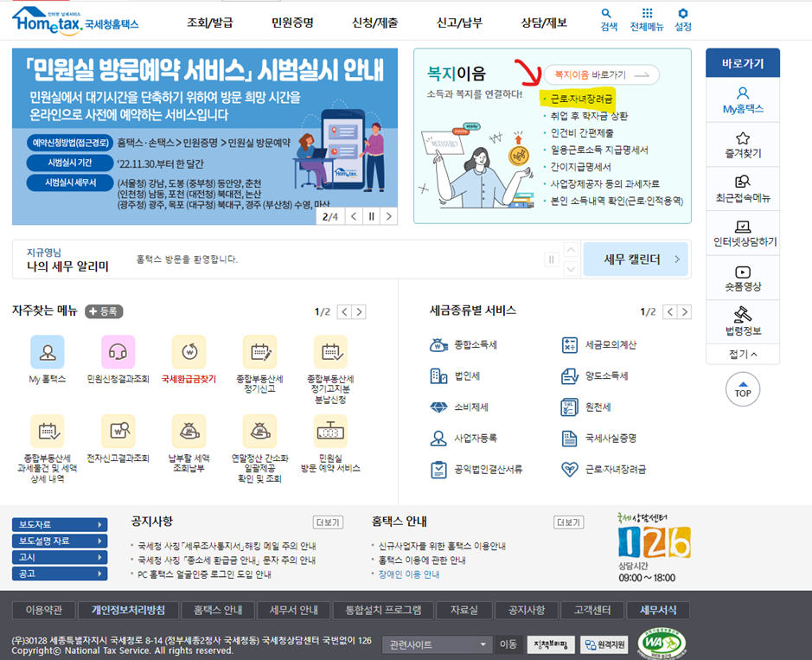Go to next 세금종류별 서비스 page
The height and width of the screenshot is (660, 812).
pos(685,312)
